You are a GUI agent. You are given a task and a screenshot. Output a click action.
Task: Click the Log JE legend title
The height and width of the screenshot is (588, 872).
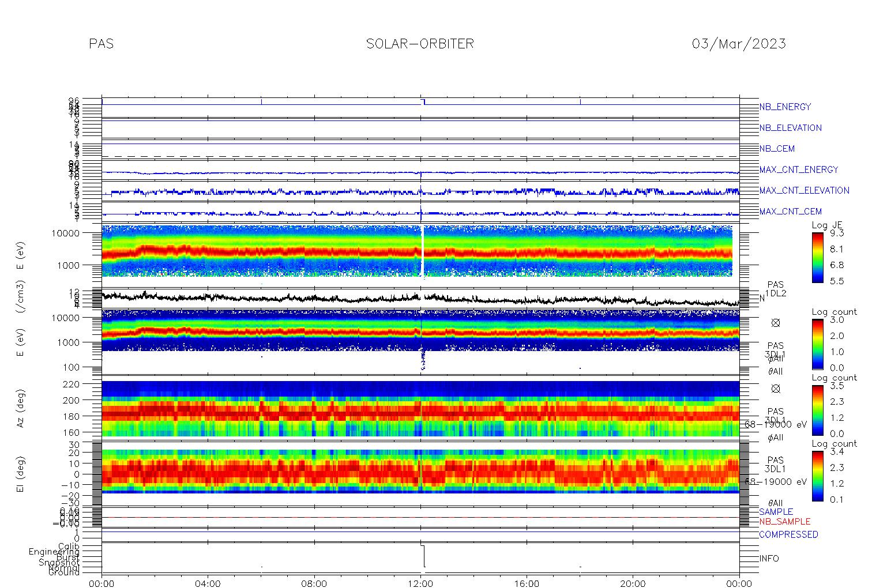point(828,225)
